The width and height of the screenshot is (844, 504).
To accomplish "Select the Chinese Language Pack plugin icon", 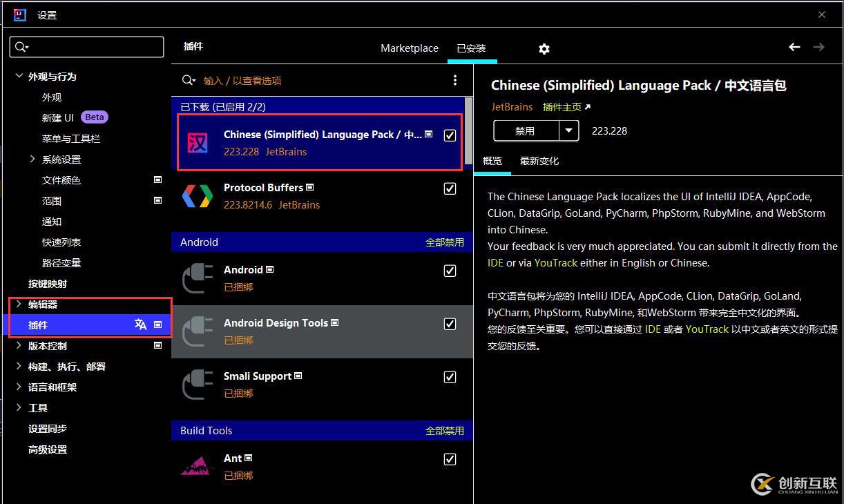I will pyautogui.click(x=198, y=143).
